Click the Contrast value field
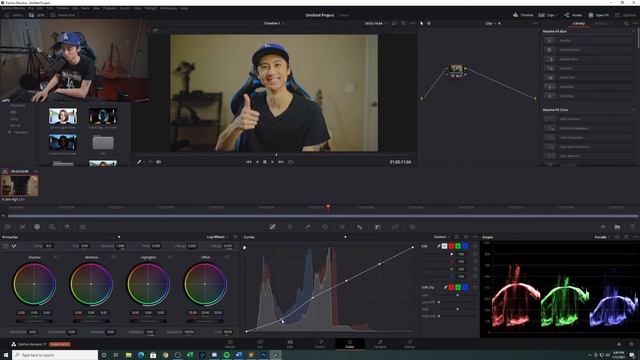 (120, 246)
